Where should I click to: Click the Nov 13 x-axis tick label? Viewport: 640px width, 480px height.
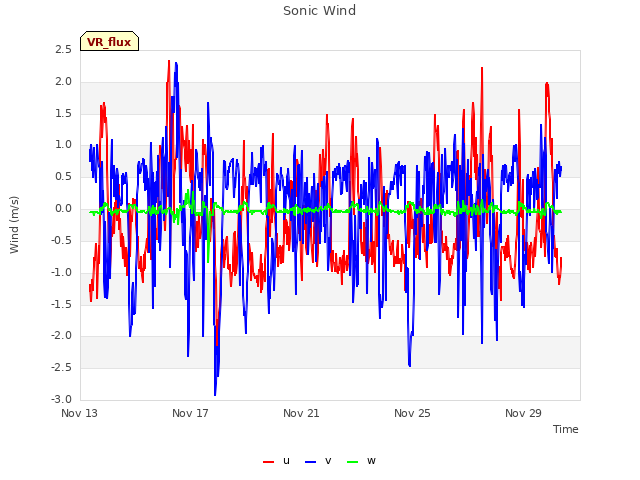(79, 413)
